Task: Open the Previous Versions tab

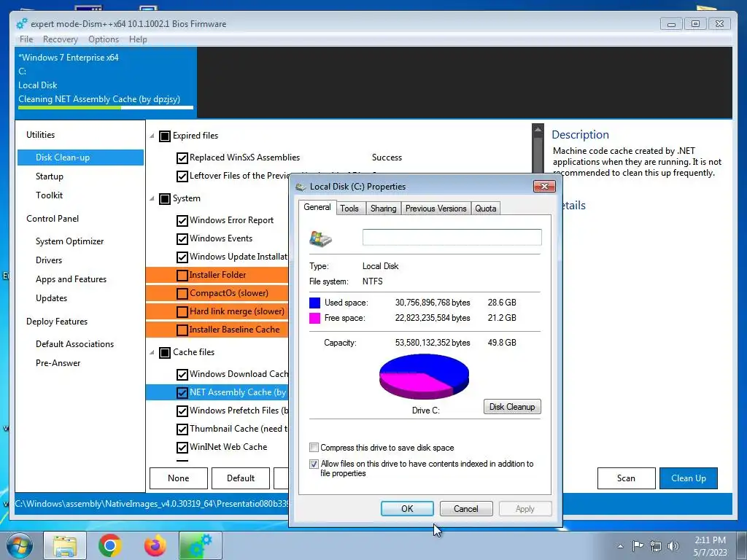Action: [436, 208]
